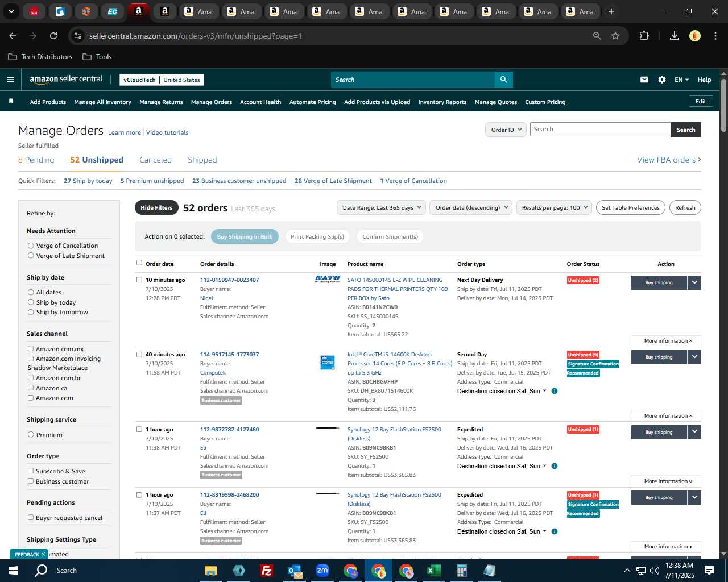Close the Feedback tab with X

(43, 554)
